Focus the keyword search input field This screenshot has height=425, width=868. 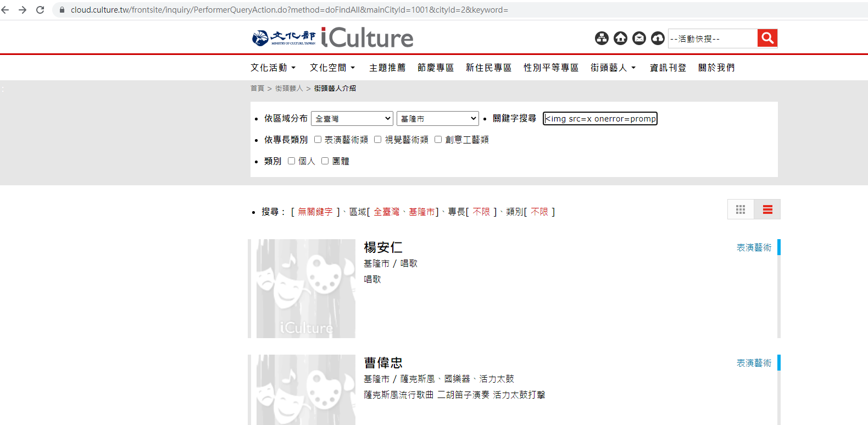[600, 119]
